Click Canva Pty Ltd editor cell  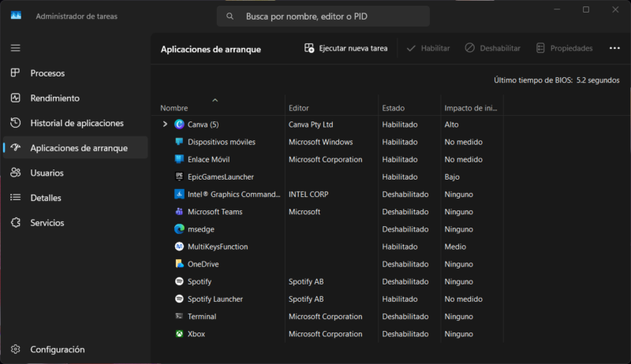pyautogui.click(x=311, y=124)
